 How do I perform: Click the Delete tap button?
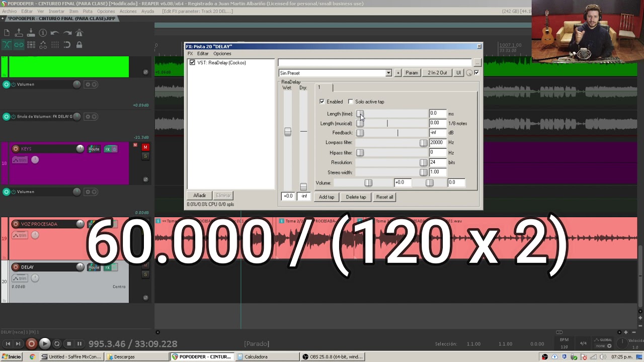click(356, 197)
